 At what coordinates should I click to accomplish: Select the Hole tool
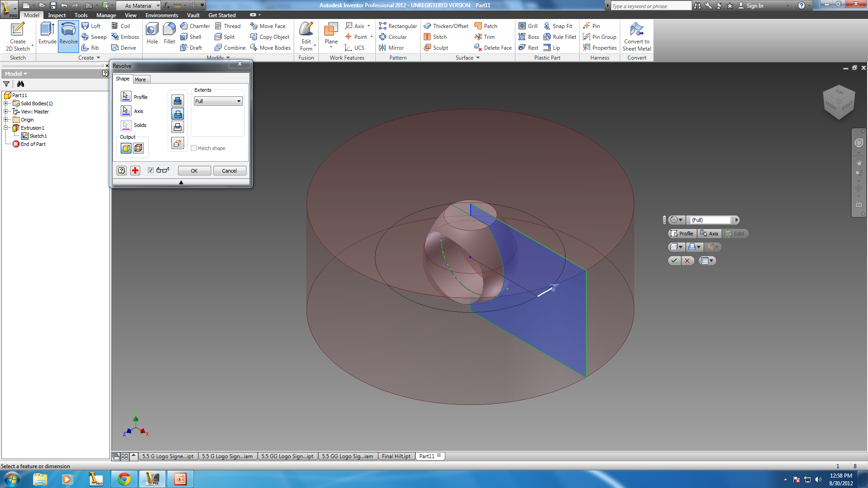pos(152,33)
